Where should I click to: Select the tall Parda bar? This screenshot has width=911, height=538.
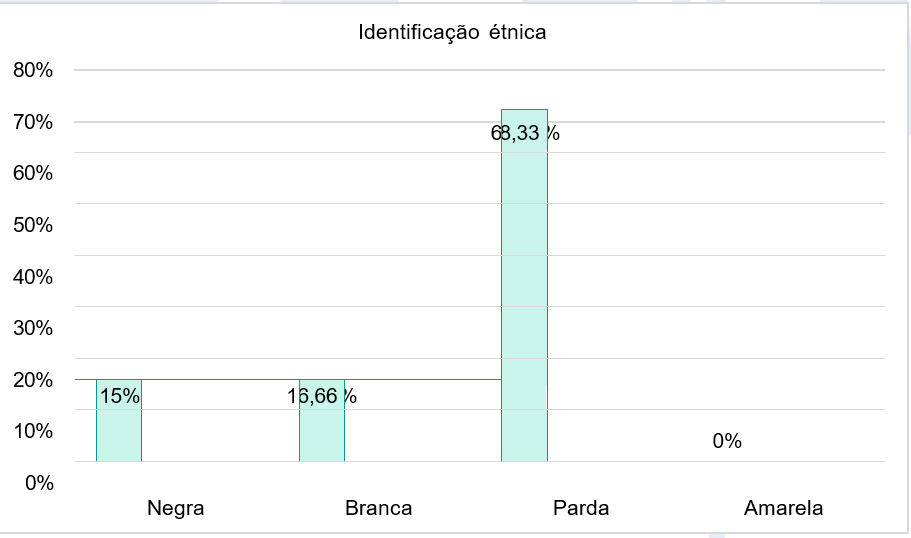(x=525, y=285)
